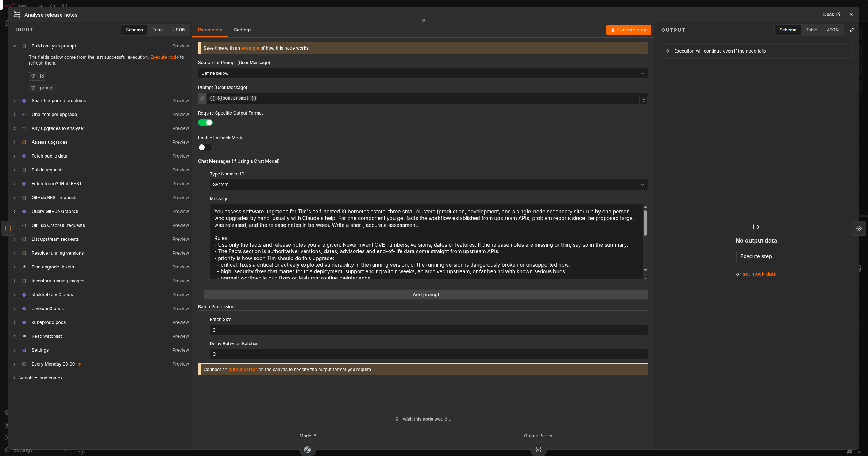Expand the Fetch public data node
Image resolution: width=868 pixels, height=456 pixels.
point(15,156)
